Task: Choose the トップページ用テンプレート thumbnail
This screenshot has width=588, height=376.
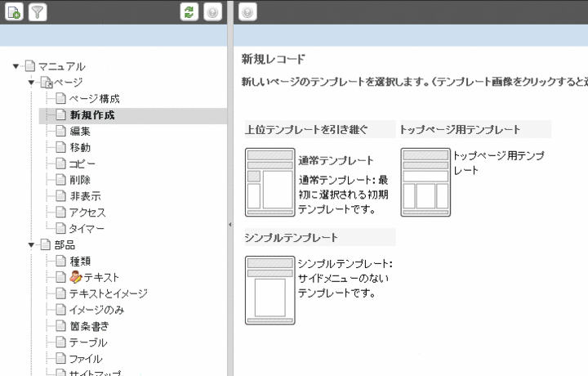Action: tap(425, 182)
